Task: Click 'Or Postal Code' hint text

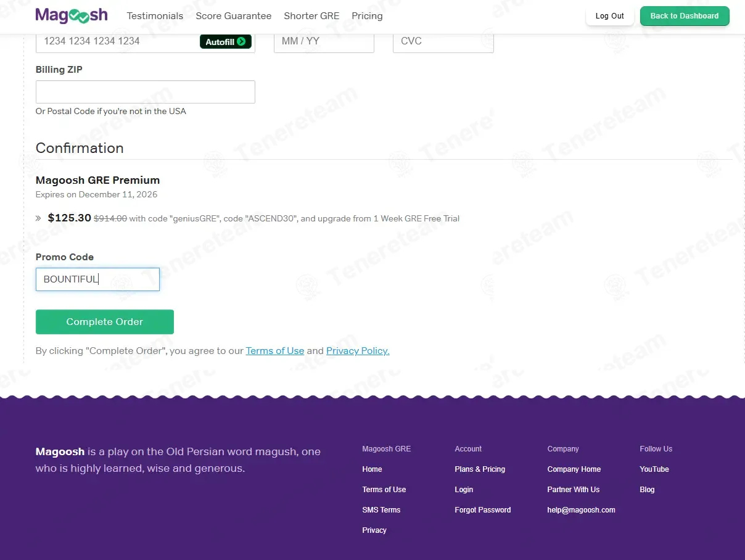Action: pos(111,112)
